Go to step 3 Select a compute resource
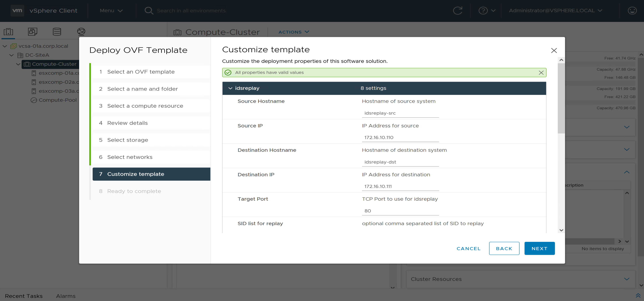This screenshot has width=644, height=301. click(151, 106)
